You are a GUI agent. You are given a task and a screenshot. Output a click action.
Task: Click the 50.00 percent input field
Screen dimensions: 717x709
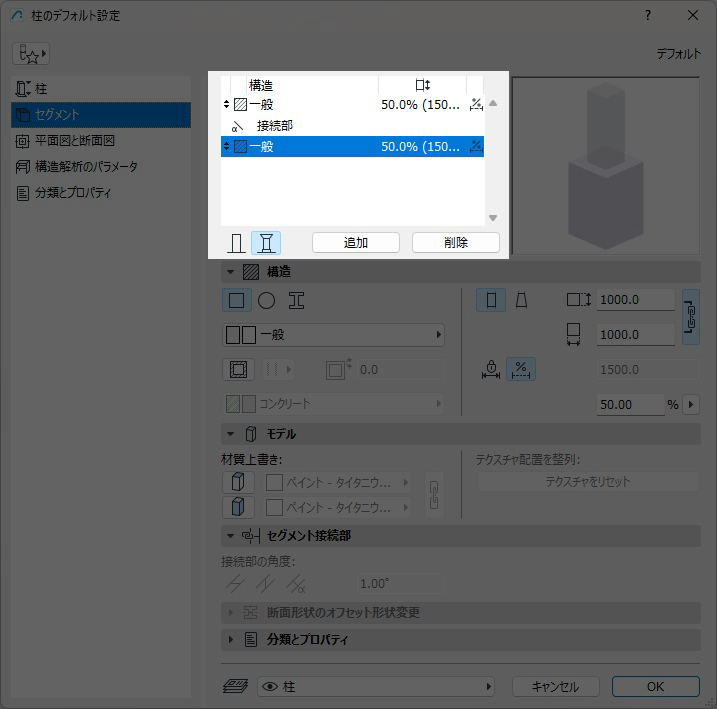coord(630,404)
